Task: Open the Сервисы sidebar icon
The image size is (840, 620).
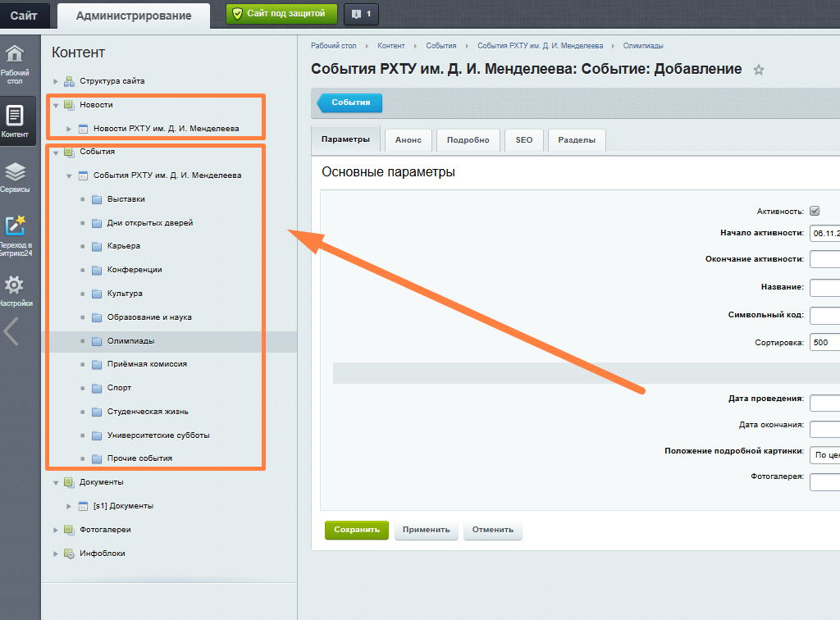Action: coord(15,176)
